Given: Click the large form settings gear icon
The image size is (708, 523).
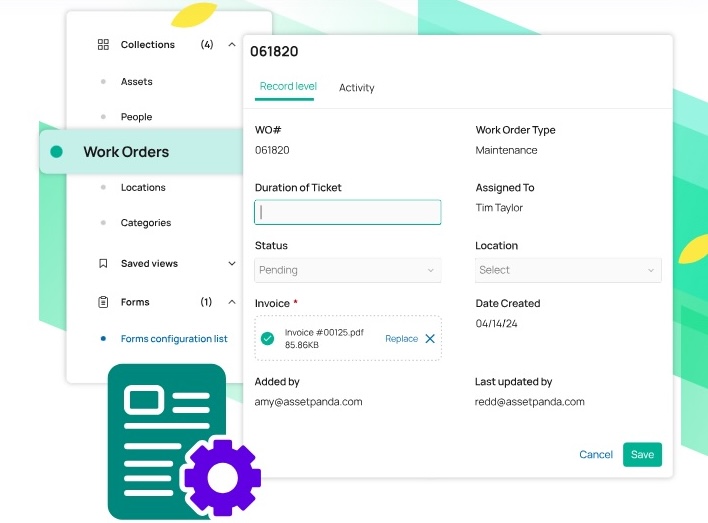Looking at the screenshot, I should 222,477.
